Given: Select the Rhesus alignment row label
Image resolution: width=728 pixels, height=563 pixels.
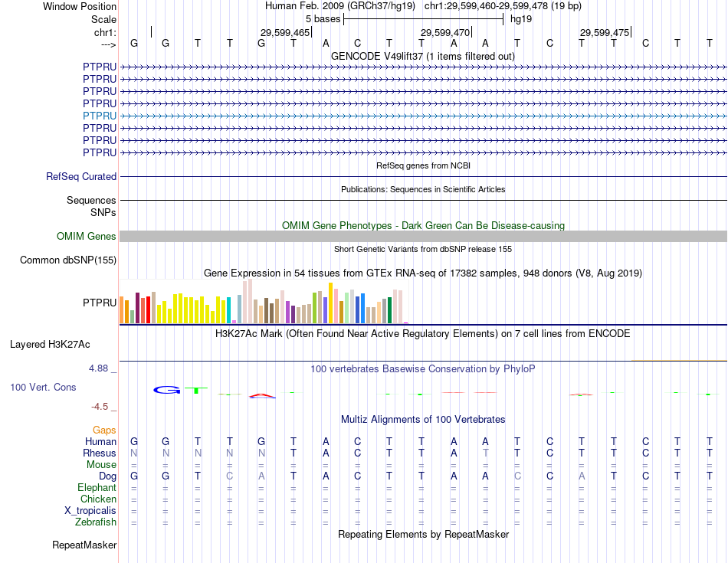Looking at the screenshot, I should pyautogui.click(x=100, y=453).
